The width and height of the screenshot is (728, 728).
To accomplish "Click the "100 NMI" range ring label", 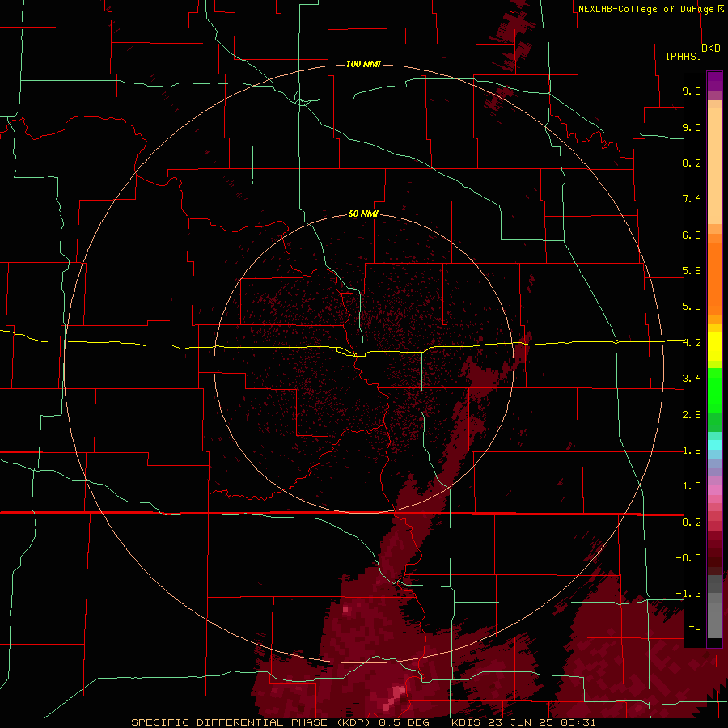I will [363, 64].
